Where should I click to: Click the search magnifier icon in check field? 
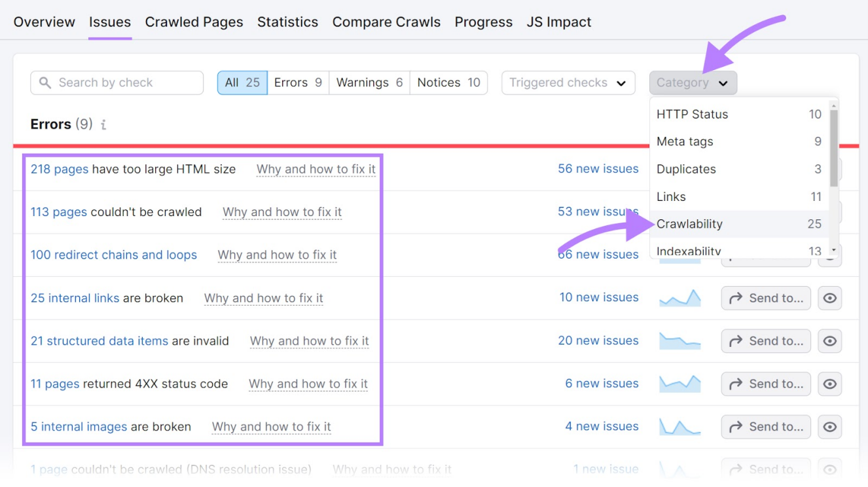(45, 83)
